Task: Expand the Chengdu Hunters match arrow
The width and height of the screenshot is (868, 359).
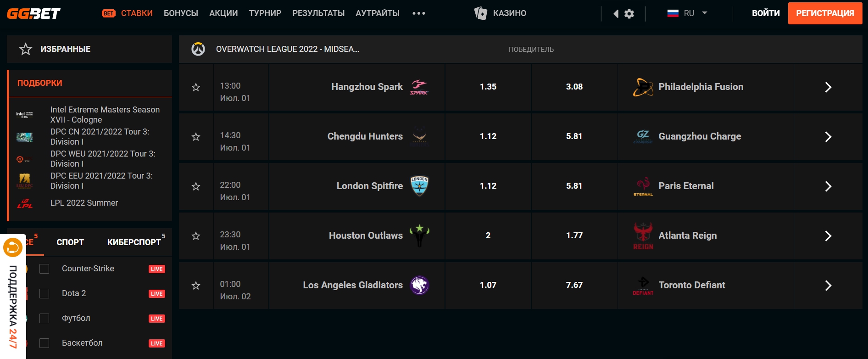Action: tap(828, 137)
